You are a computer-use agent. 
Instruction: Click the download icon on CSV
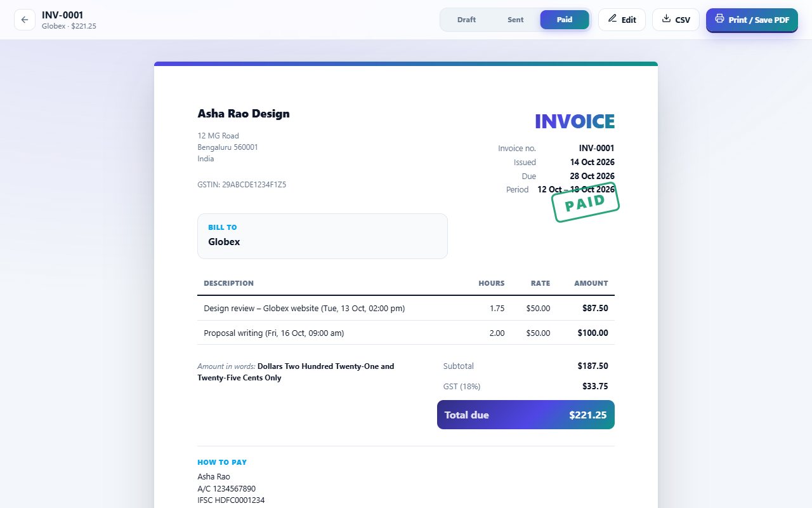click(x=666, y=18)
